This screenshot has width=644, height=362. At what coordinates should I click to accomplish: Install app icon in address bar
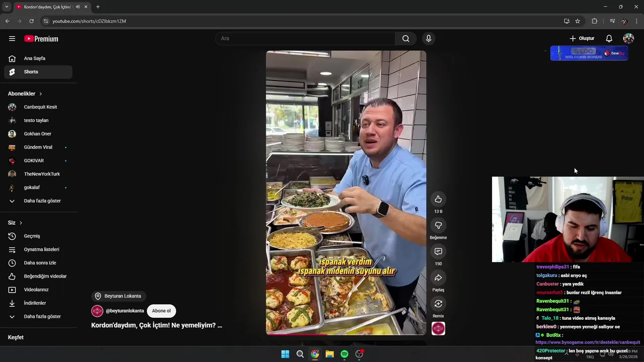[567, 21]
